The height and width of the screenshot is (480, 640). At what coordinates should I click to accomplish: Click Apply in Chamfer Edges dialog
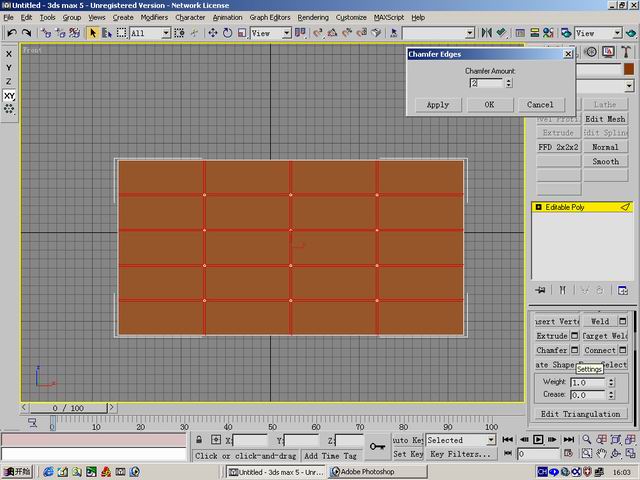437,104
